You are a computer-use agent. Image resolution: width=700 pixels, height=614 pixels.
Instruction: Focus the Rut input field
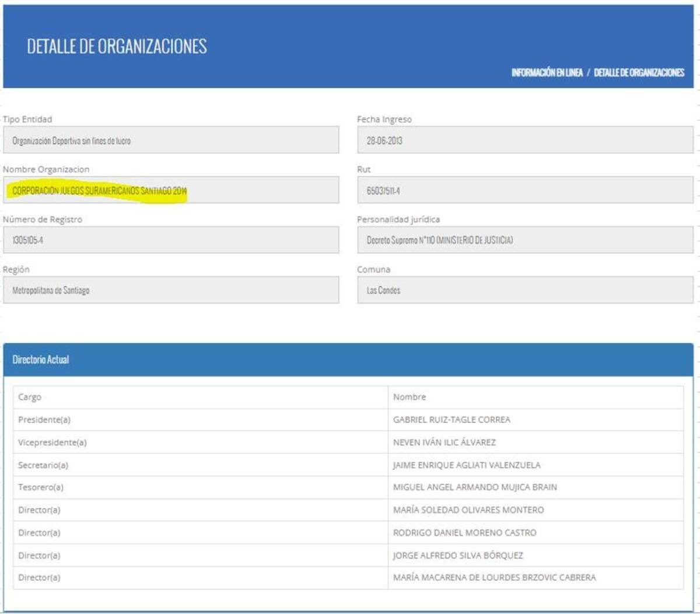[x=524, y=191]
